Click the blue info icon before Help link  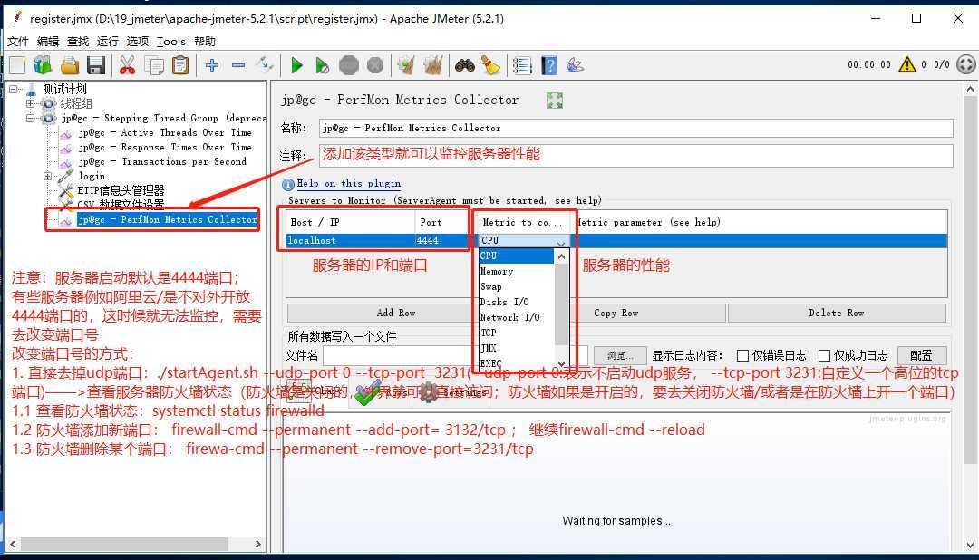click(288, 184)
